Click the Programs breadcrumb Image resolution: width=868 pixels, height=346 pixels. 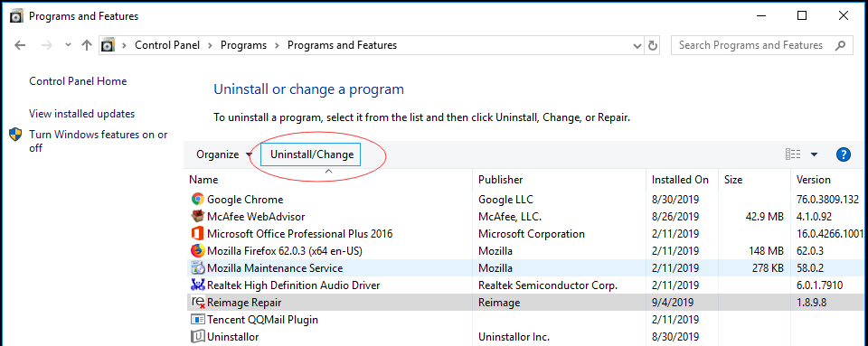pos(243,45)
